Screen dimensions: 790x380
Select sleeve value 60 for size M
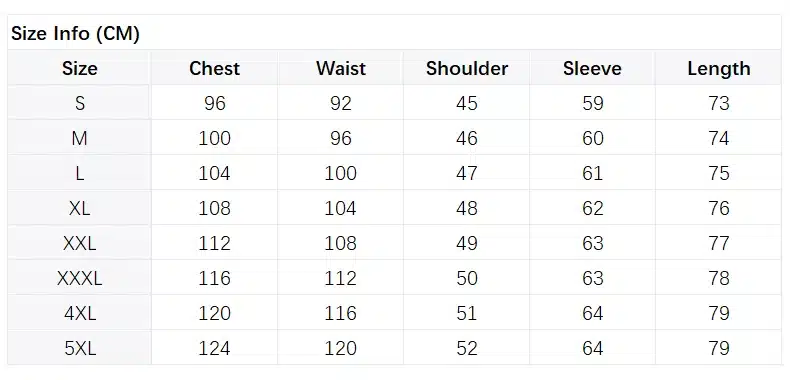[592, 138]
